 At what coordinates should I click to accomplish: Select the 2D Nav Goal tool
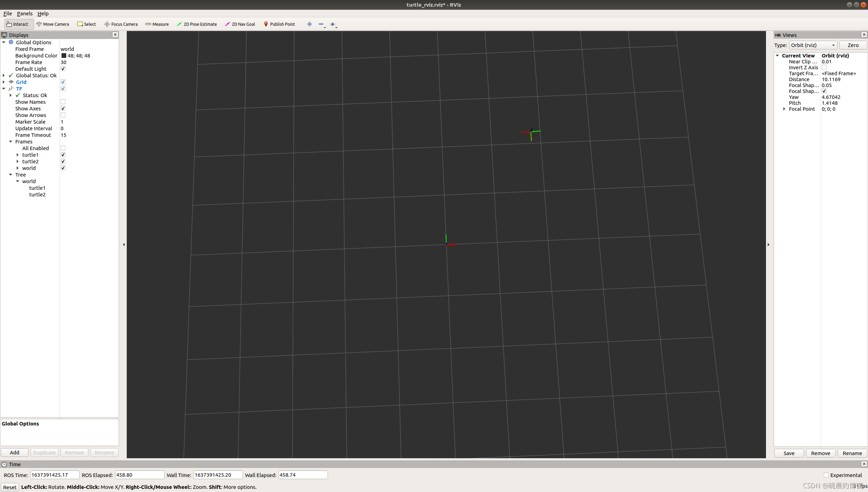click(240, 24)
